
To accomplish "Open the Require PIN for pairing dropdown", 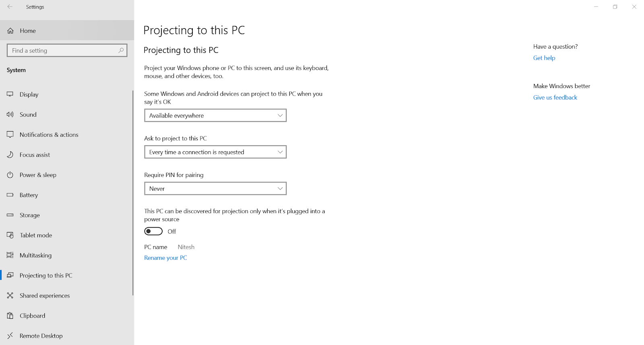I will tap(215, 189).
